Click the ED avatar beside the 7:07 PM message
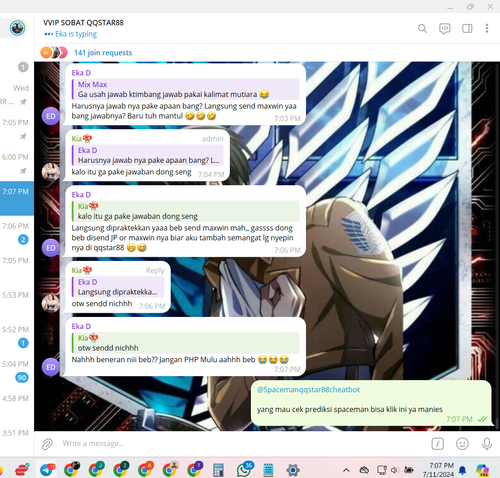 51,367
